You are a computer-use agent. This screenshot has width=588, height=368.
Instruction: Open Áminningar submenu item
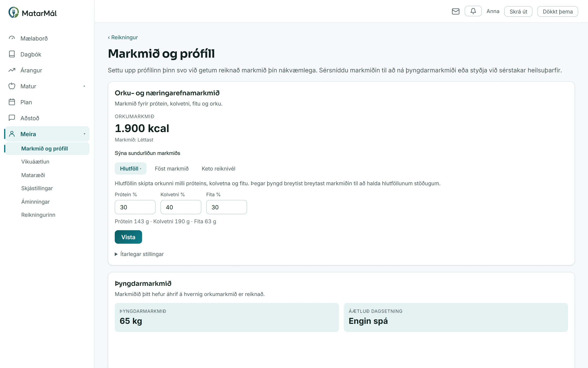(47, 202)
